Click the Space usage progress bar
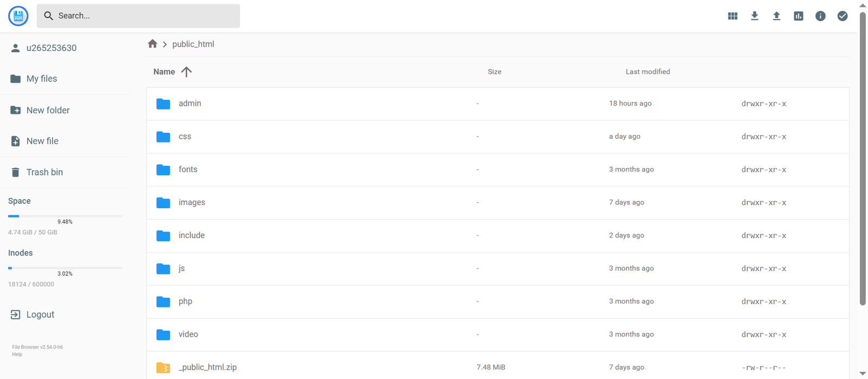This screenshot has width=868, height=379. [65, 216]
